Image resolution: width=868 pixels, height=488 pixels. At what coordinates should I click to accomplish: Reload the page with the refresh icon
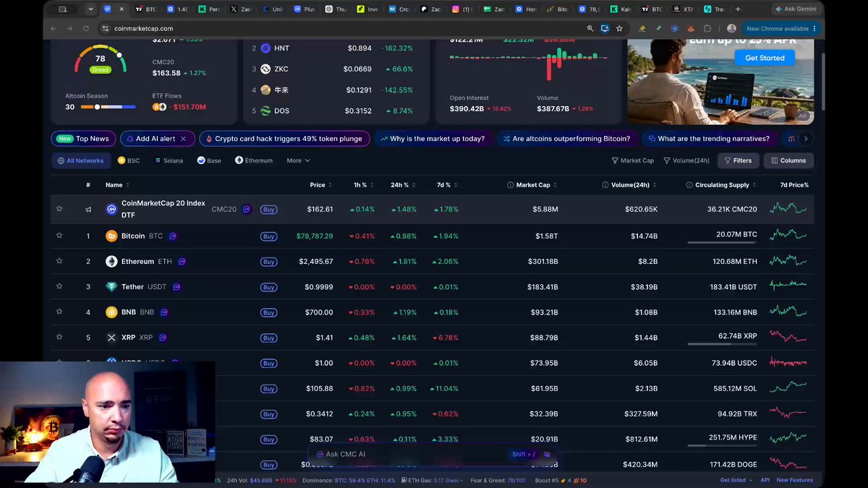click(86, 28)
